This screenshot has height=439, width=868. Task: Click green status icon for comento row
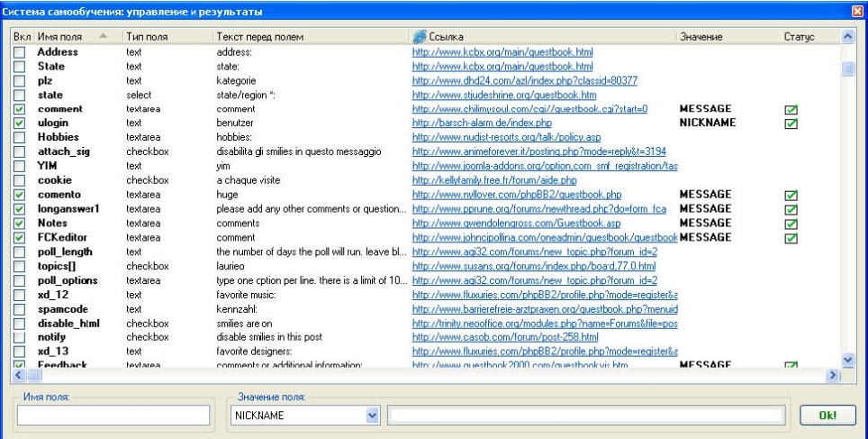click(791, 195)
